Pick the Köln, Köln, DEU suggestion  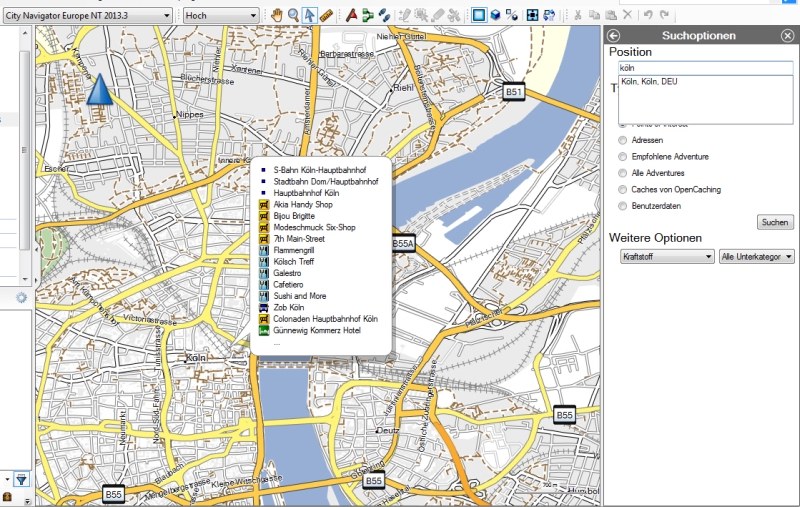click(x=649, y=82)
